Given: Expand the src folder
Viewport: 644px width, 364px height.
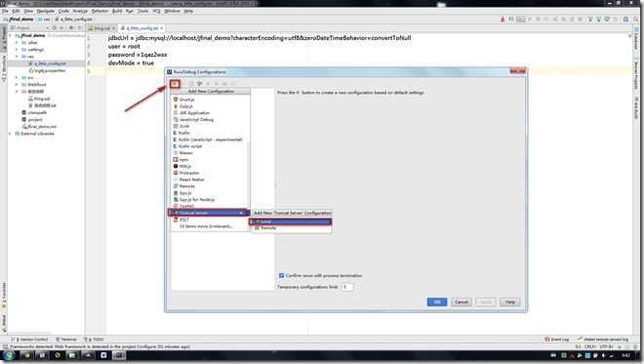Looking at the screenshot, I should point(17,78).
